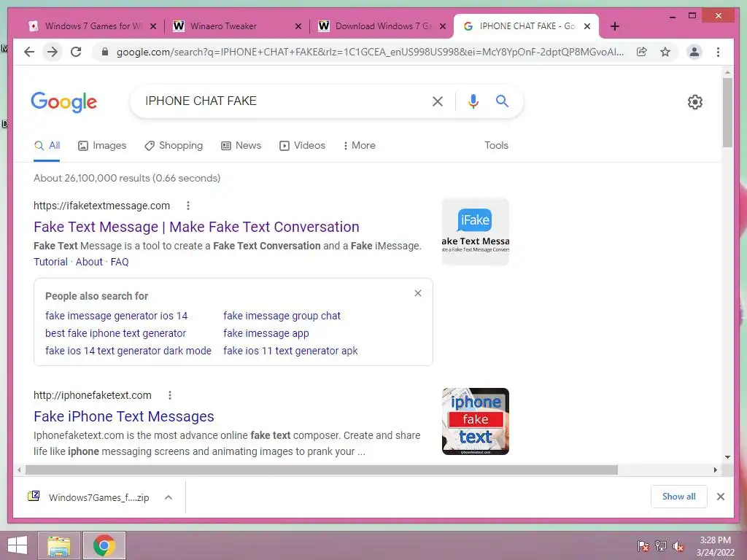Open the taskbar clock and date
Viewport: 747px width, 560px height.
(715, 546)
